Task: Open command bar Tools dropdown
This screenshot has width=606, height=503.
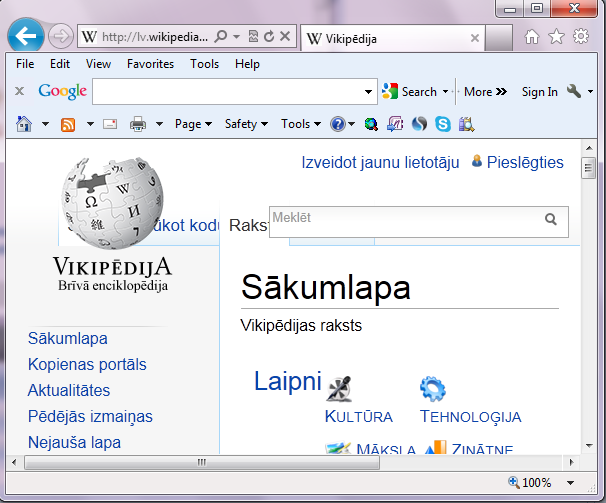Action: pyautogui.click(x=301, y=124)
